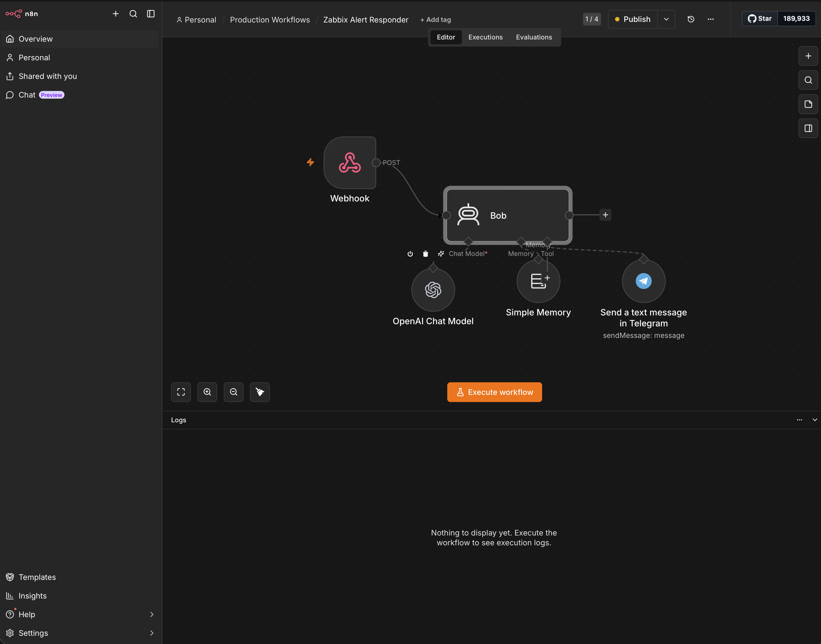The width and height of the screenshot is (821, 644).
Task: Open Chat Preview in sidebar
Action: coord(80,95)
